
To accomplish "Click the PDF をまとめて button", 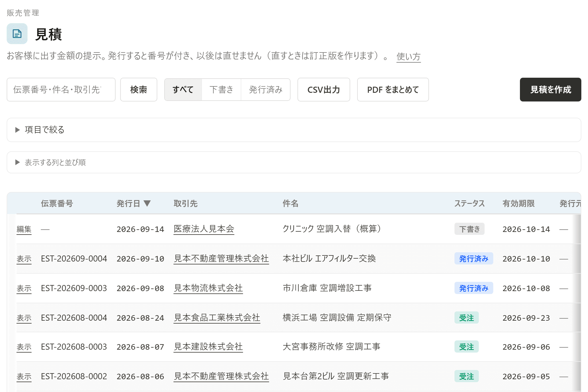I will [x=393, y=90].
